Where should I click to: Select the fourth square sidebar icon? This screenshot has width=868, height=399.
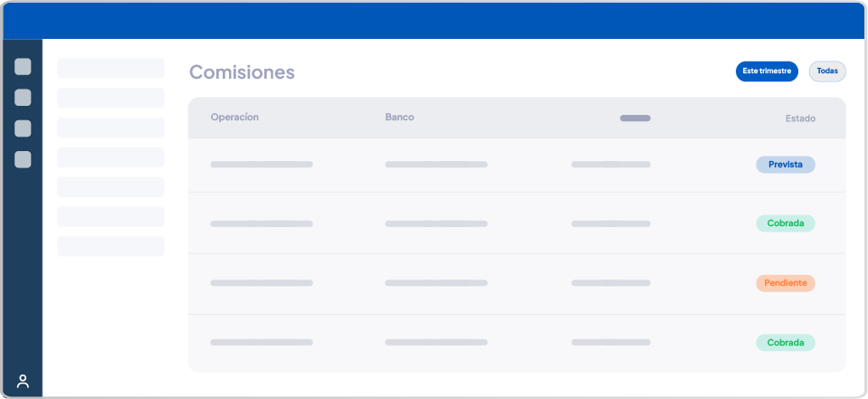(x=23, y=159)
